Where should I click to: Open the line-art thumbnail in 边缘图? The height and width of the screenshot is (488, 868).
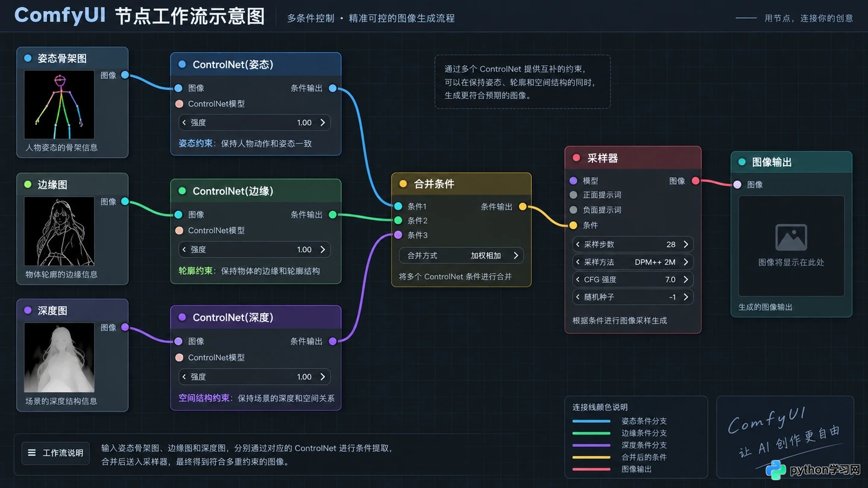tap(59, 231)
